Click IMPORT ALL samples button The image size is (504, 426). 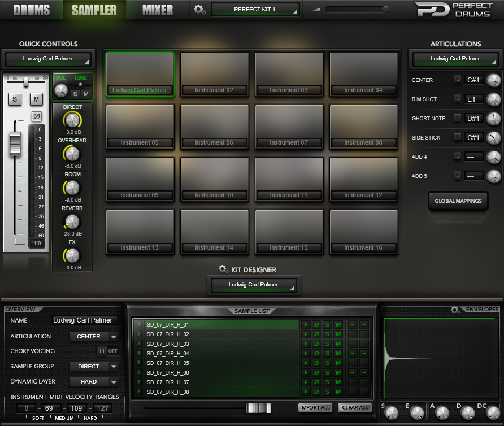(315, 408)
